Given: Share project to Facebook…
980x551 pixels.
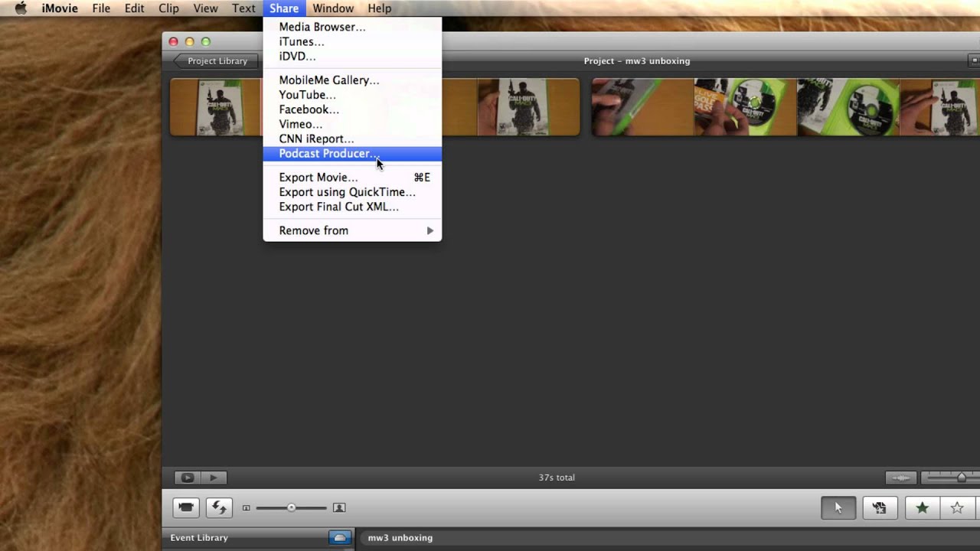Looking at the screenshot, I should pos(352,109).
